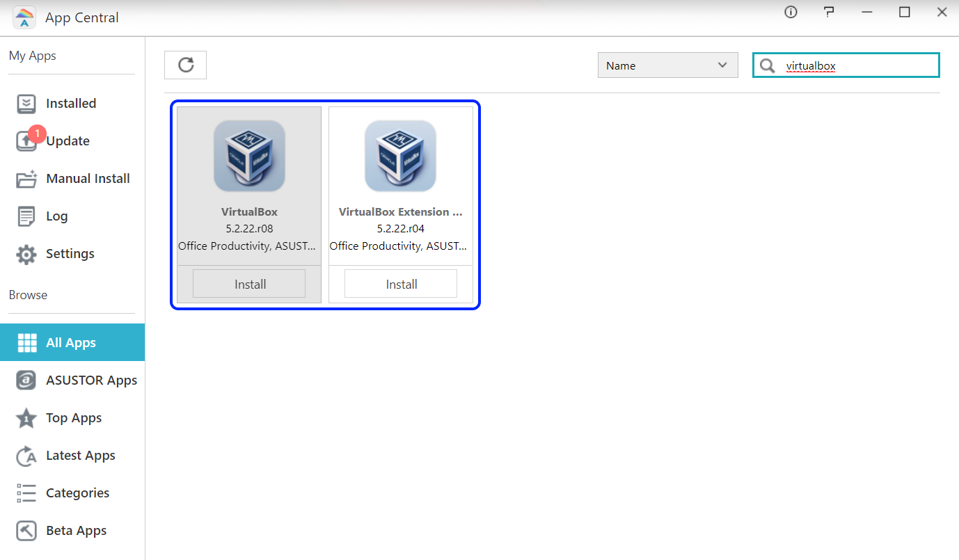
Task: Click the help question mark icon
Action: [x=828, y=12]
